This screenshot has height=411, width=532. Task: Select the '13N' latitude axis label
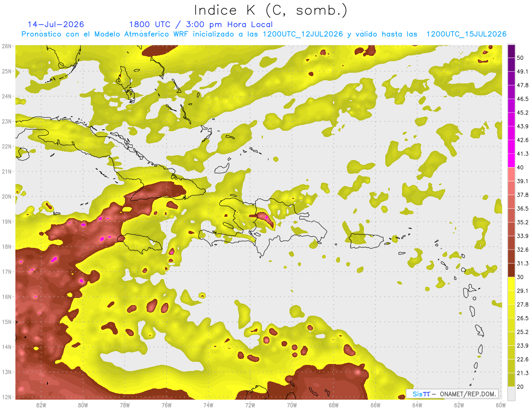coord(7,372)
